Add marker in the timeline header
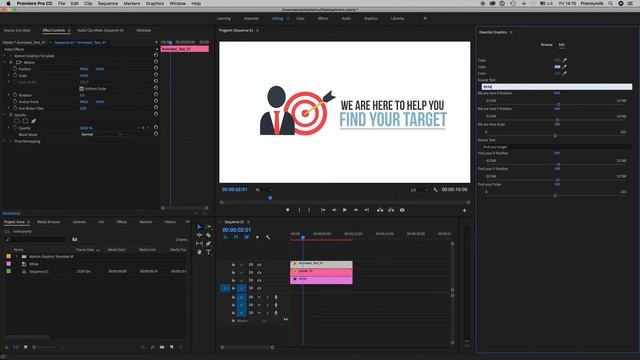 pyautogui.click(x=257, y=237)
